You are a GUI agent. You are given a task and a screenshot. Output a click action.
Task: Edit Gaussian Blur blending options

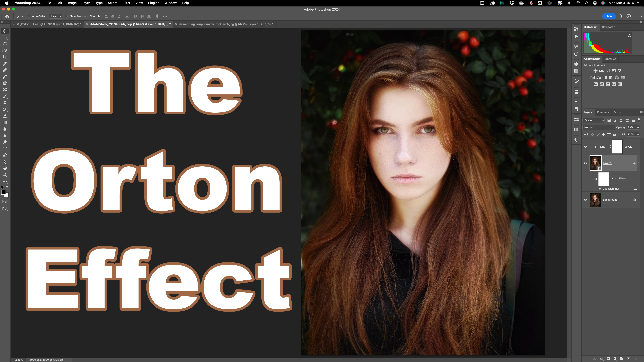(635, 189)
